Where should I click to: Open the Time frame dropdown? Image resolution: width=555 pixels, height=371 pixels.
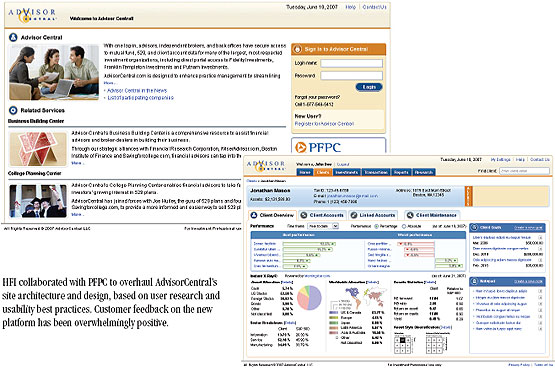click(323, 226)
